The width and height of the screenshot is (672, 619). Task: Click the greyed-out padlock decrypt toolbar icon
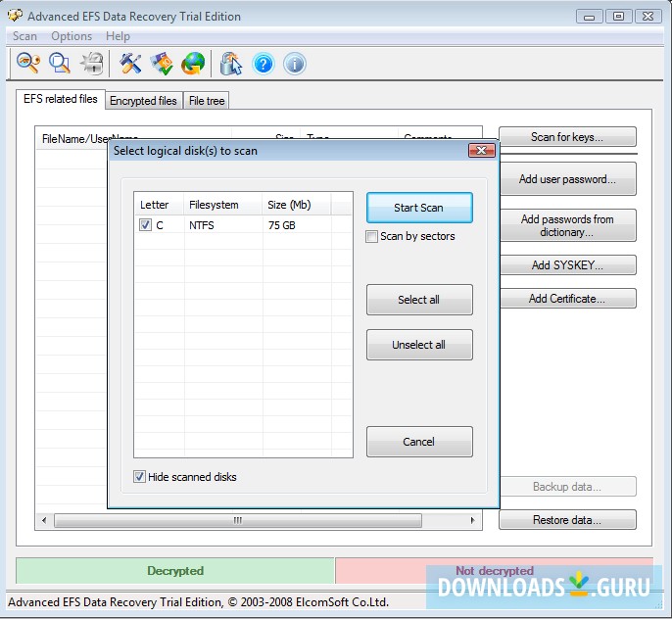coord(92,64)
